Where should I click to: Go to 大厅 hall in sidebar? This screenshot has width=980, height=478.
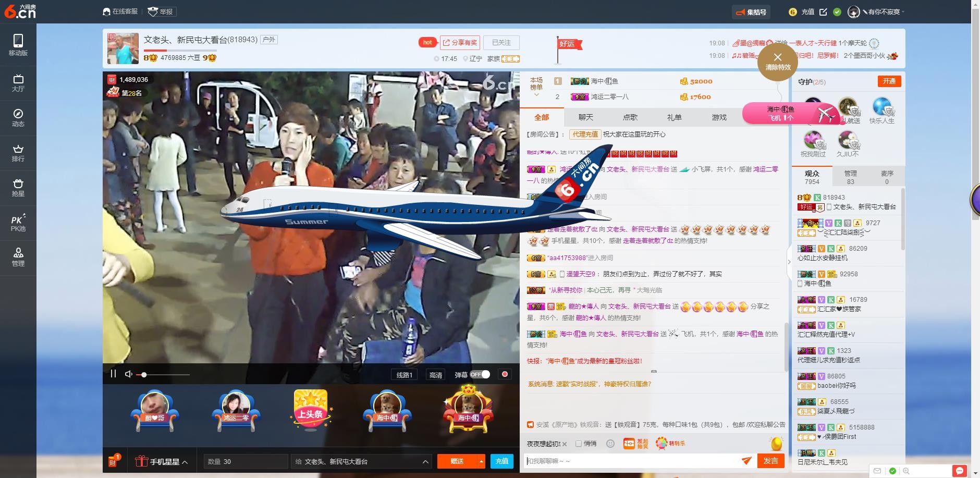pyautogui.click(x=18, y=83)
